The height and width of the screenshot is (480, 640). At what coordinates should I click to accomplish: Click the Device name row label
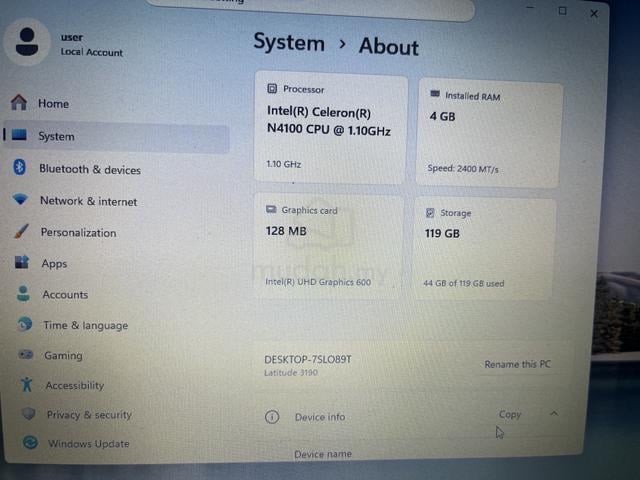(x=322, y=453)
